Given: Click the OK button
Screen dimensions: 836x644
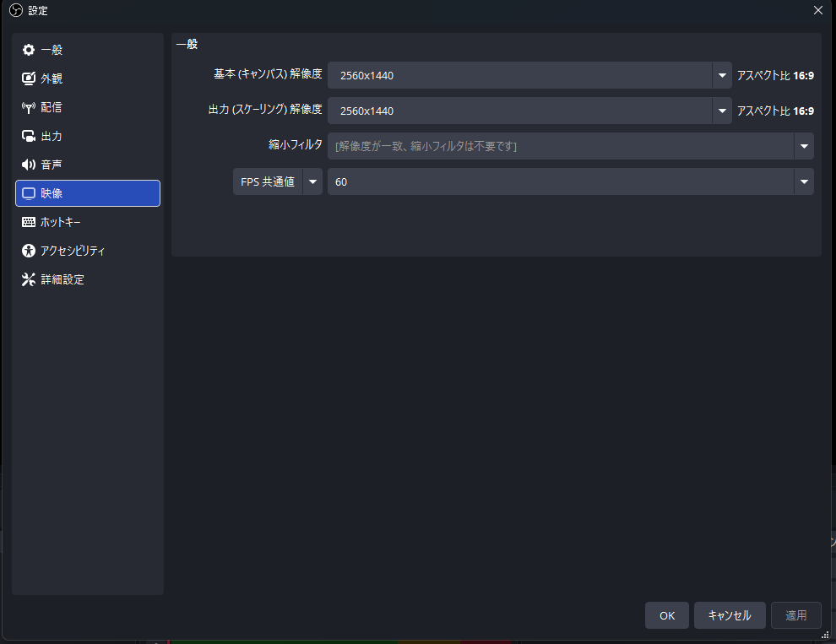Looking at the screenshot, I should [666, 615].
